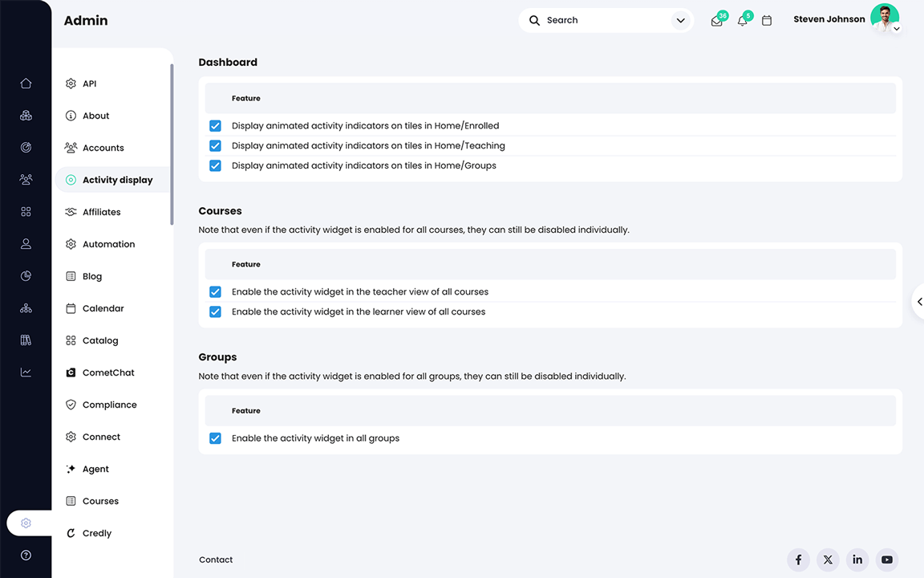Open the reports line chart icon
924x578 pixels.
coord(25,372)
